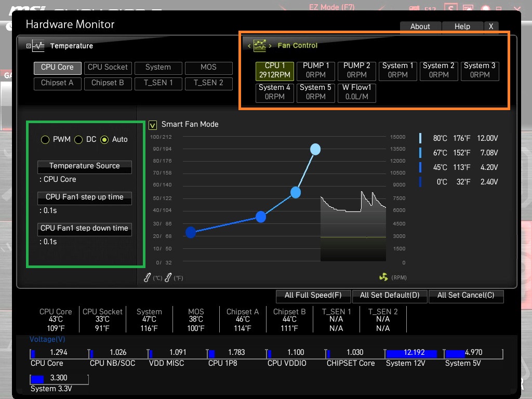Image resolution: width=532 pixels, height=399 pixels.
Task: Click the All Set Default(D) button
Action: [x=390, y=296]
